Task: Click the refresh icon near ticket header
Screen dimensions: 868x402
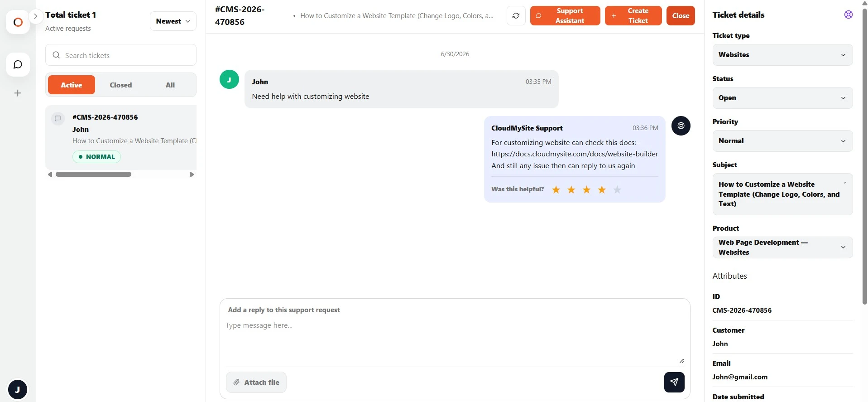Action: [x=516, y=15]
